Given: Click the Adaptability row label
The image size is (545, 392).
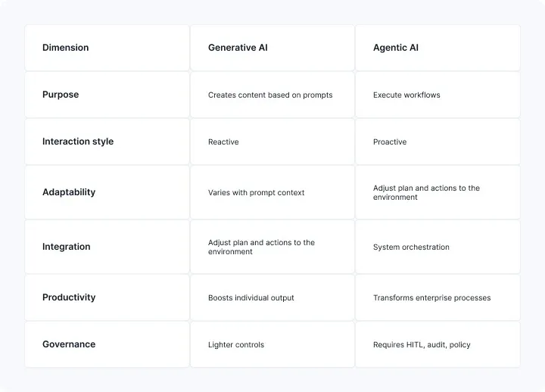Looking at the screenshot, I should [107, 192].
